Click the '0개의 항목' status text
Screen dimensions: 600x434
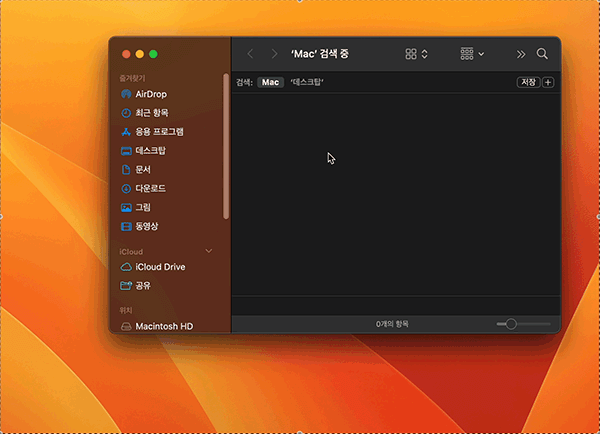392,324
